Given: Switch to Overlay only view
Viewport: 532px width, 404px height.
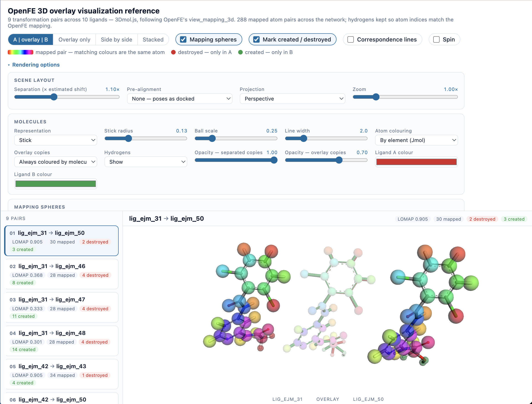Looking at the screenshot, I should pos(74,39).
